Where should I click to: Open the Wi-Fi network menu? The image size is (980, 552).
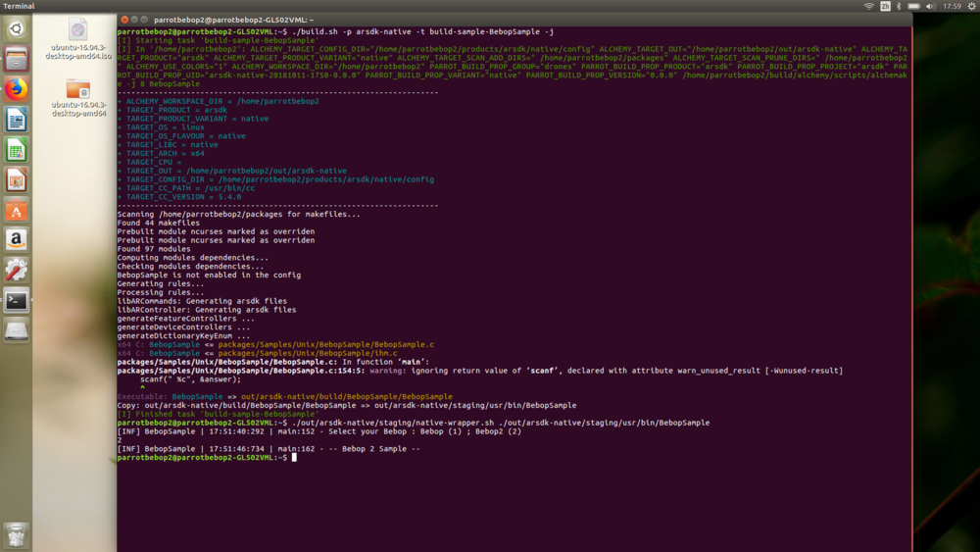click(869, 6)
